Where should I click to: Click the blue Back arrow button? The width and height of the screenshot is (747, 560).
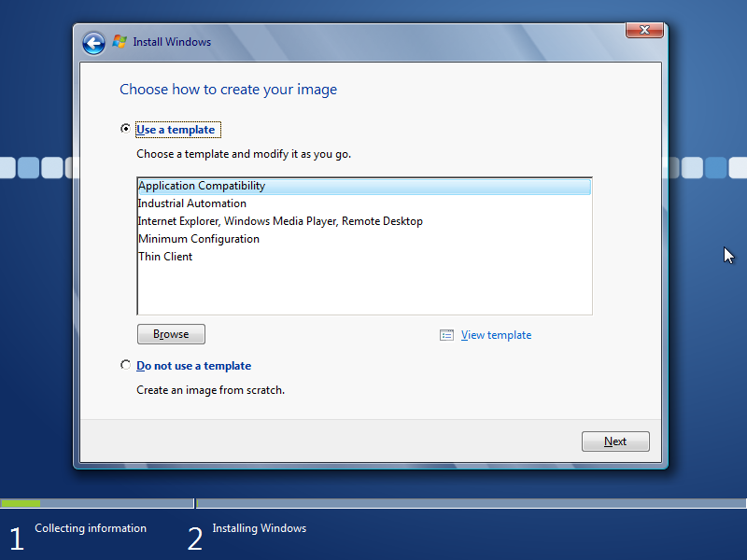click(x=93, y=43)
